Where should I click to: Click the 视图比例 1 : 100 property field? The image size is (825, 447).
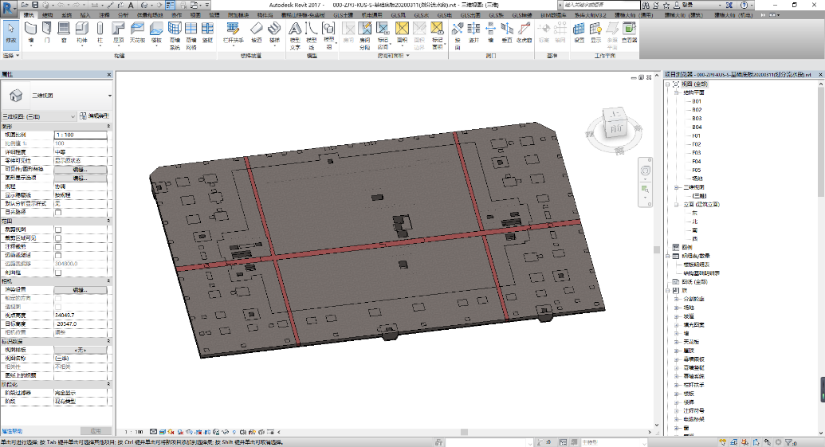(x=81, y=135)
